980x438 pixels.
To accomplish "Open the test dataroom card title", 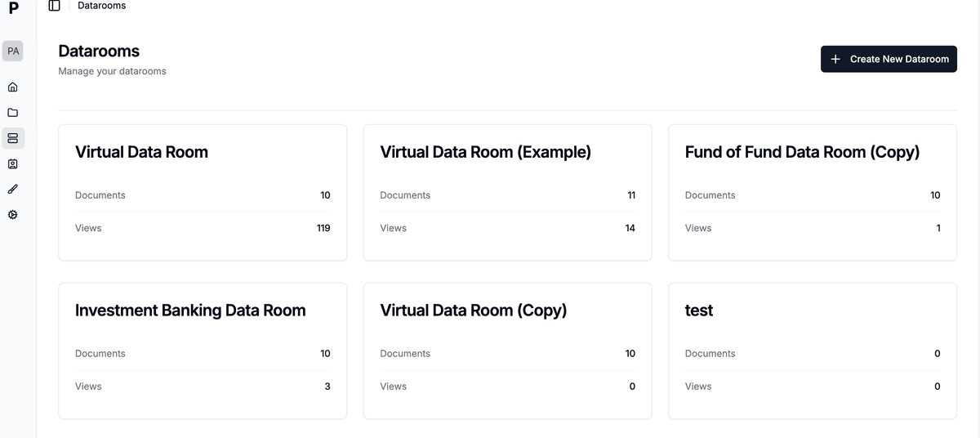I will [699, 311].
